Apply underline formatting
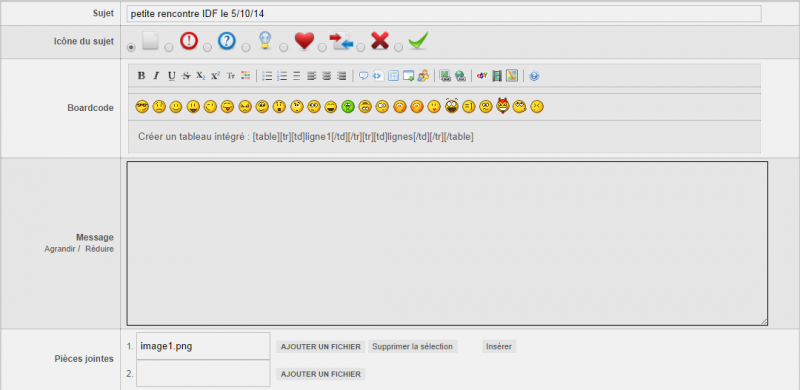This screenshot has width=800, height=390. point(172,76)
